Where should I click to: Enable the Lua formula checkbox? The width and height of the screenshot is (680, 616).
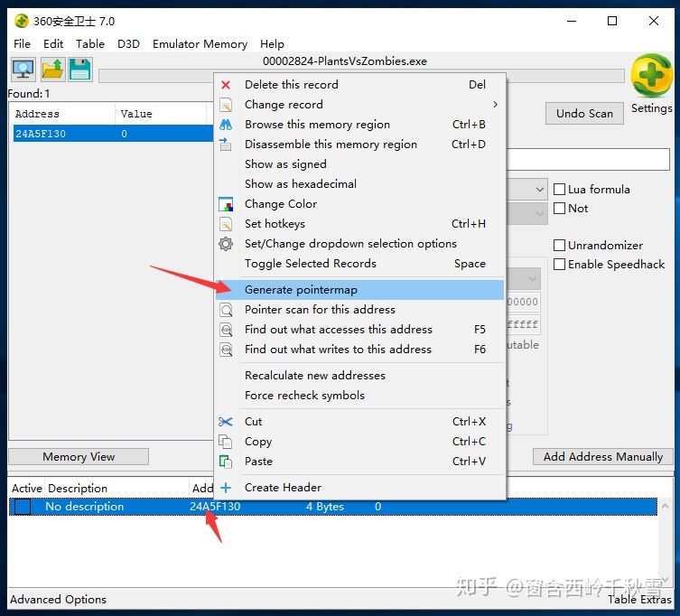pyautogui.click(x=559, y=189)
